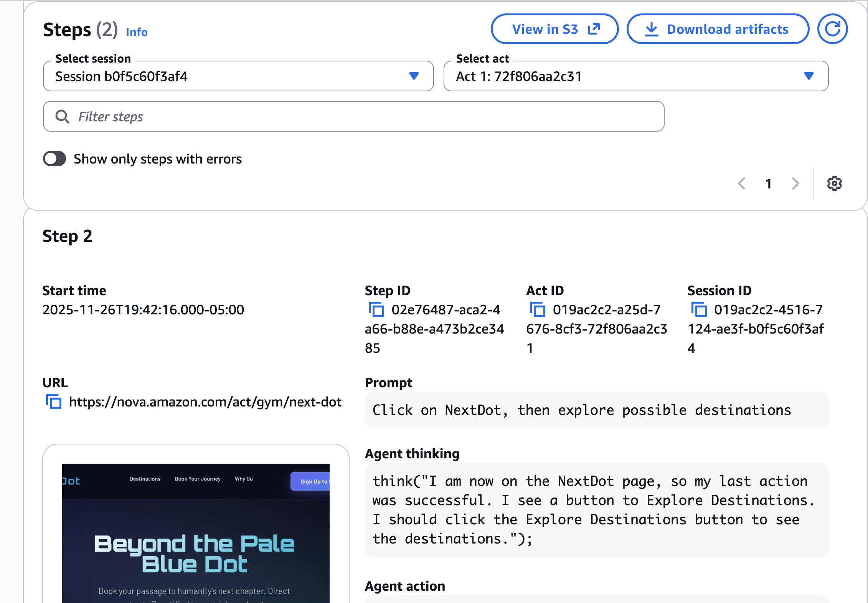
Task: Go to previous page arrow
Action: click(x=742, y=184)
